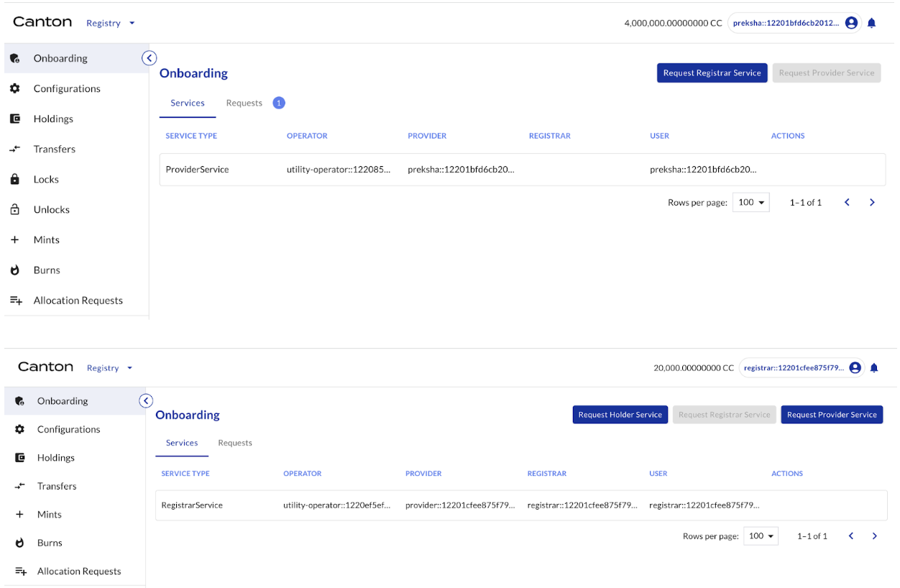Select the Burns icon in the sidebar
900x588 pixels.
(x=15, y=270)
